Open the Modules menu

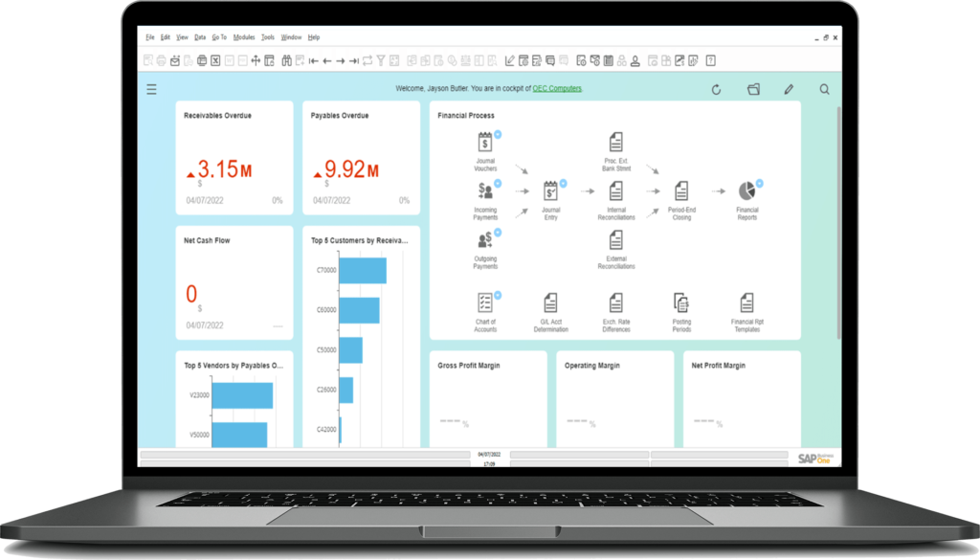point(244,37)
